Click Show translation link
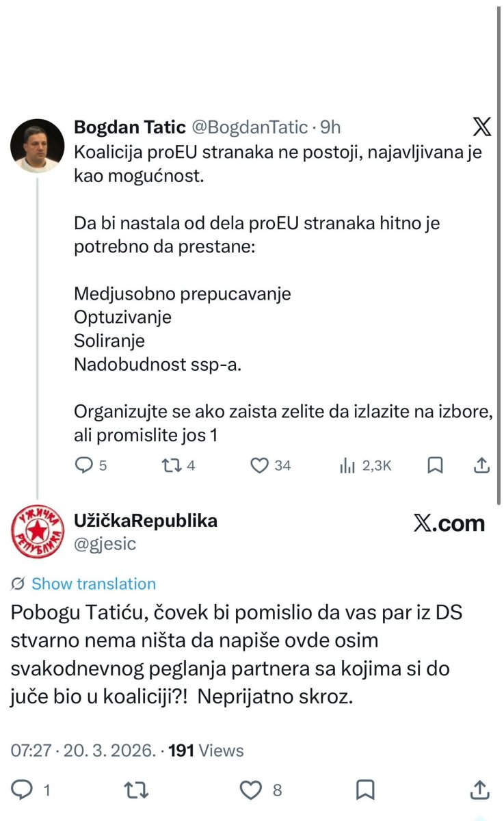The width and height of the screenshot is (504, 821). click(94, 584)
